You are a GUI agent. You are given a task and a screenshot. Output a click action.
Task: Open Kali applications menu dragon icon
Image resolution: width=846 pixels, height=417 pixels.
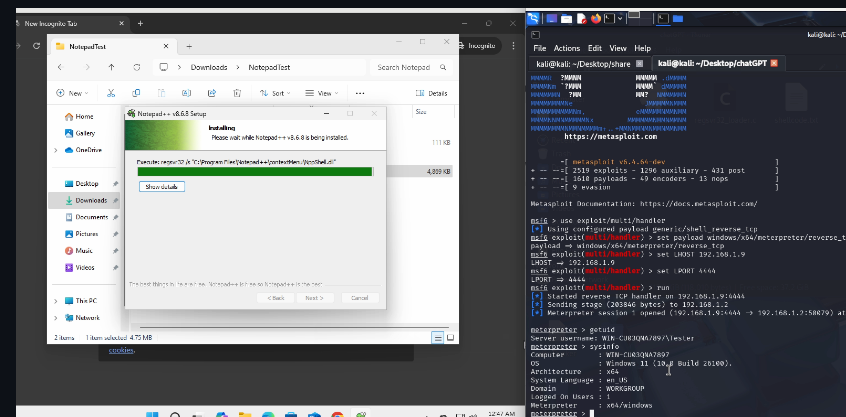[533, 19]
